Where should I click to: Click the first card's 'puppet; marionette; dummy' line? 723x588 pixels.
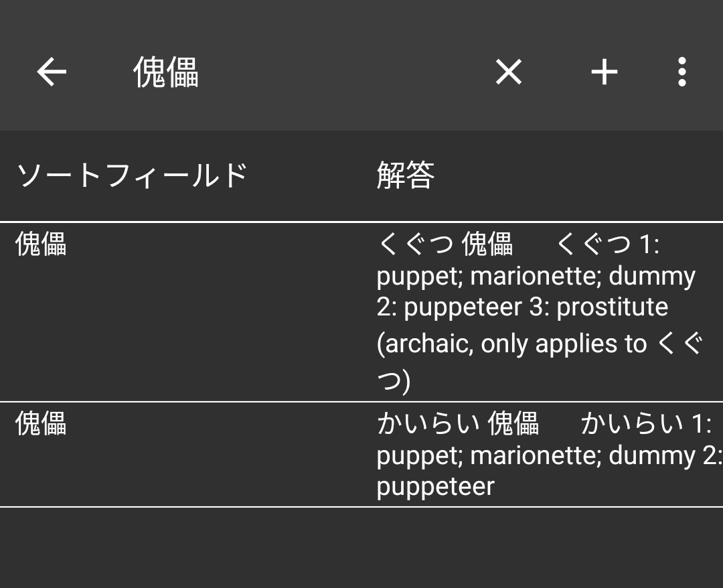tap(536, 276)
